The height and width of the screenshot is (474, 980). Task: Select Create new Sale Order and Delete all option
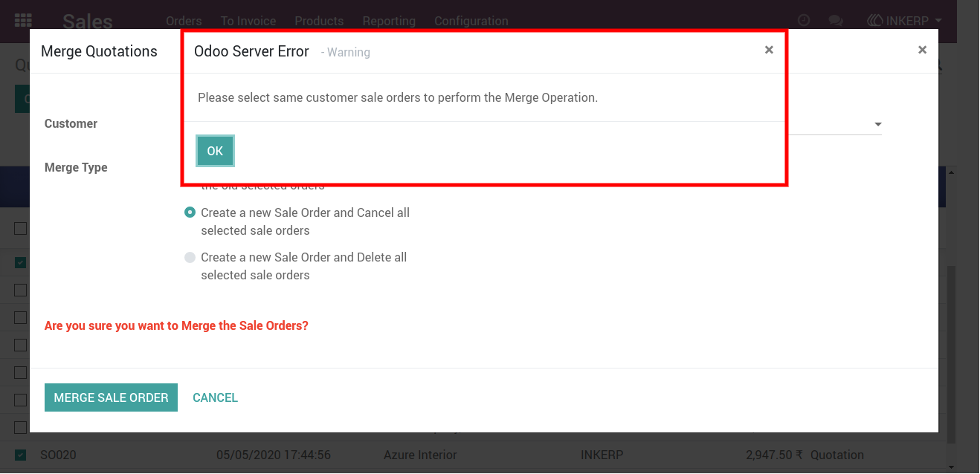[x=190, y=257]
